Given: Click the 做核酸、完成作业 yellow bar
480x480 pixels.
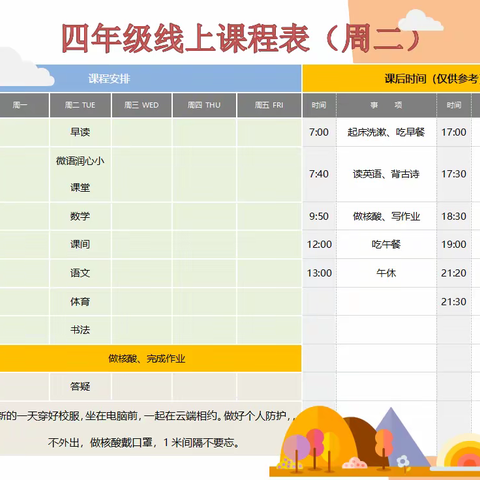Looking at the screenshot, I should (x=150, y=359).
